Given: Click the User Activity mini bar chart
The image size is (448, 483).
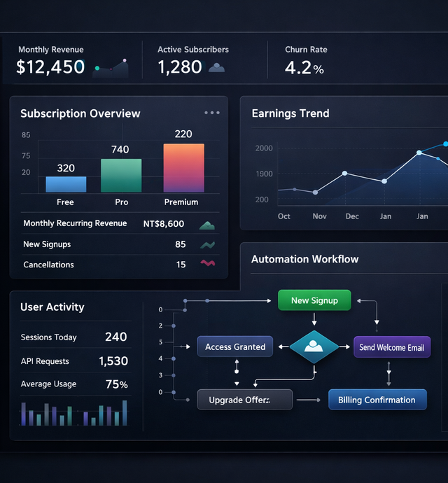Looking at the screenshot, I should point(74,414).
